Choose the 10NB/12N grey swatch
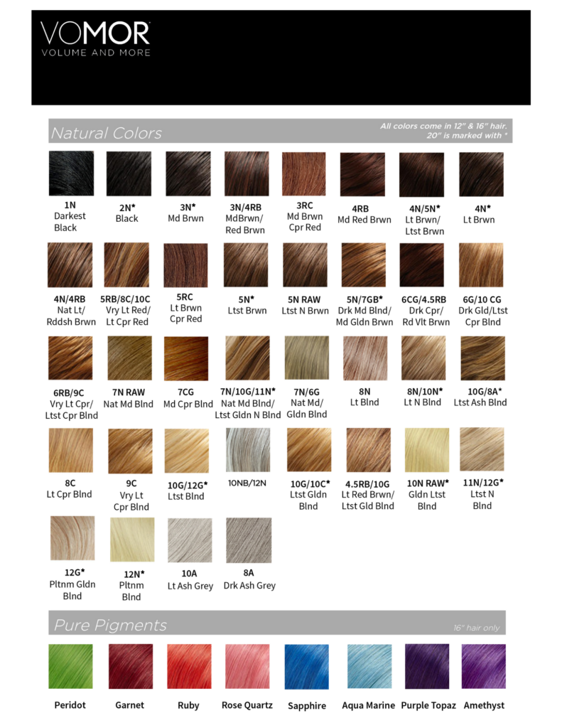This screenshot has width=562, height=728. click(x=248, y=450)
